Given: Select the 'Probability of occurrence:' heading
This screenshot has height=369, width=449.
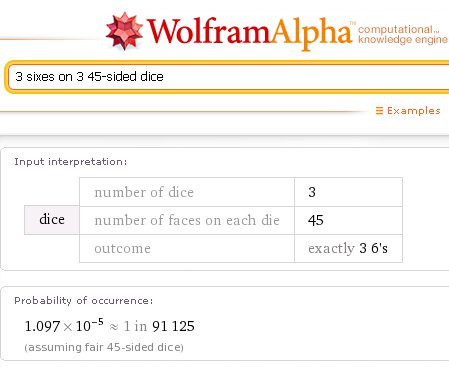Looking at the screenshot, I should coord(84,301).
